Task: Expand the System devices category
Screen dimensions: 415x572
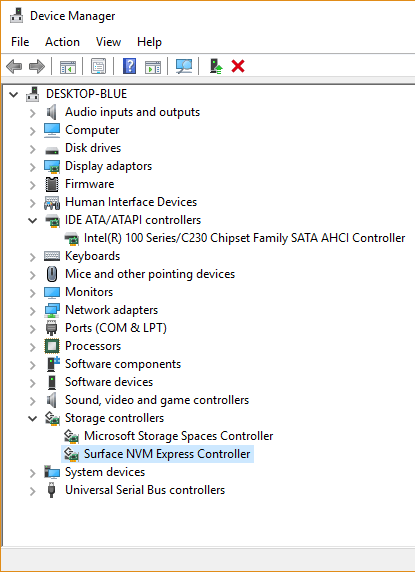Action: (32, 473)
